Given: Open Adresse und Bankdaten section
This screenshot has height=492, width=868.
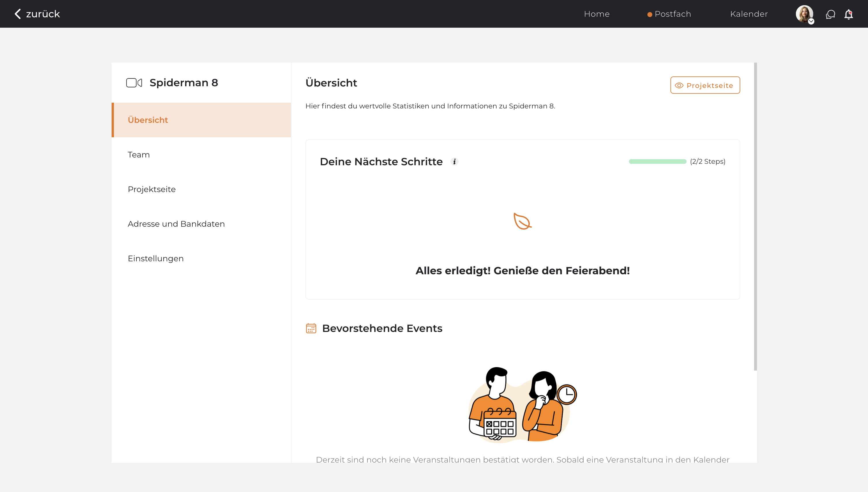Looking at the screenshot, I should [176, 224].
